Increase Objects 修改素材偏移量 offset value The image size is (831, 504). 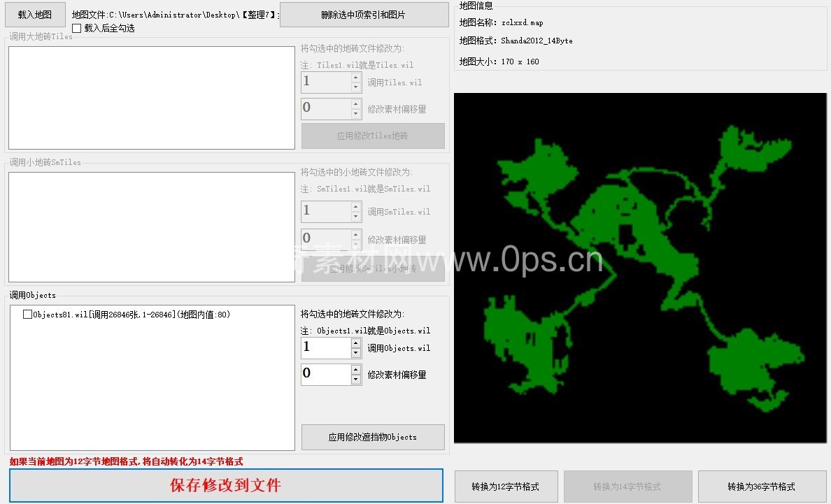356,369
